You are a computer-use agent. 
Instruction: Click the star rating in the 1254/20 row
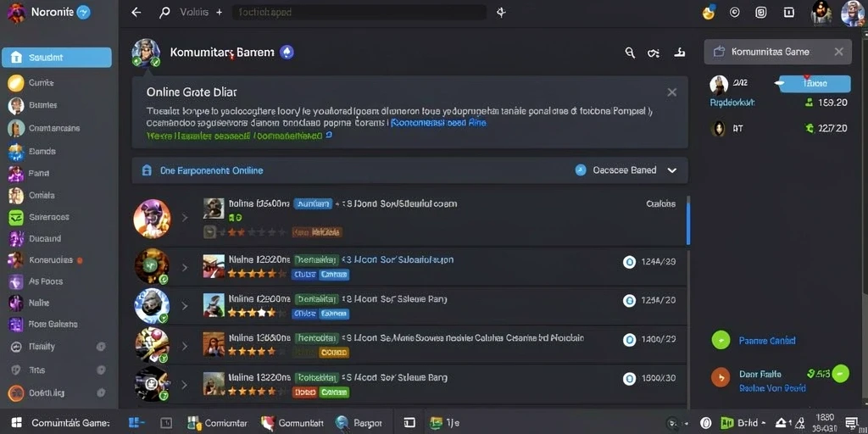pyautogui.click(x=258, y=313)
